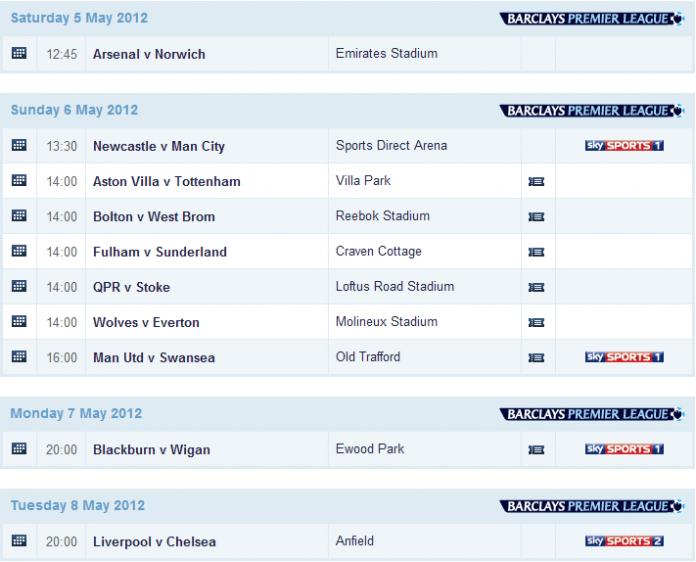Click Barclays Premier League logo on Tuesday header
Screen dimensions: 696x562
pyautogui.click(x=592, y=506)
